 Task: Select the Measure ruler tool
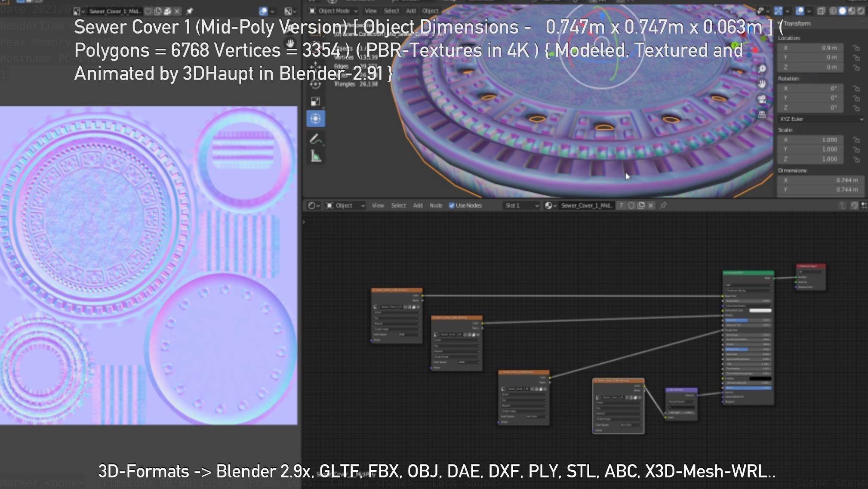(316, 156)
